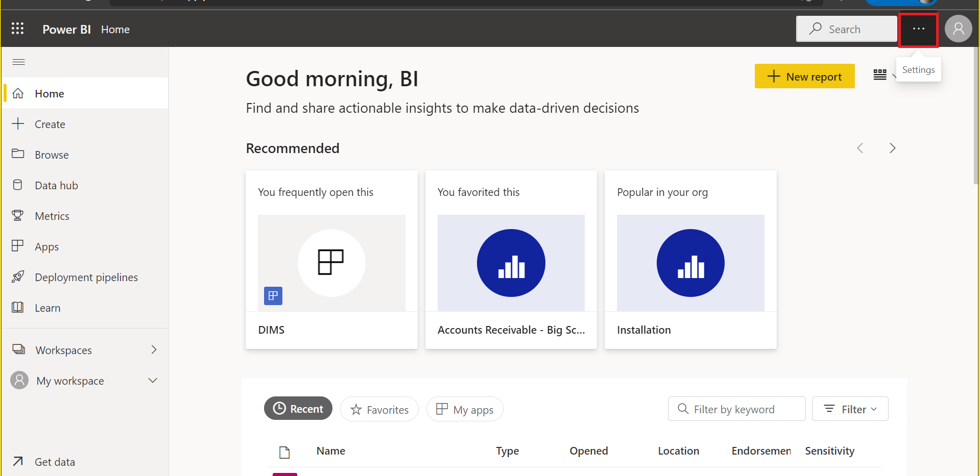Open Data hub in the navigation pane
Viewport: 980px width, 476px height.
point(86,185)
